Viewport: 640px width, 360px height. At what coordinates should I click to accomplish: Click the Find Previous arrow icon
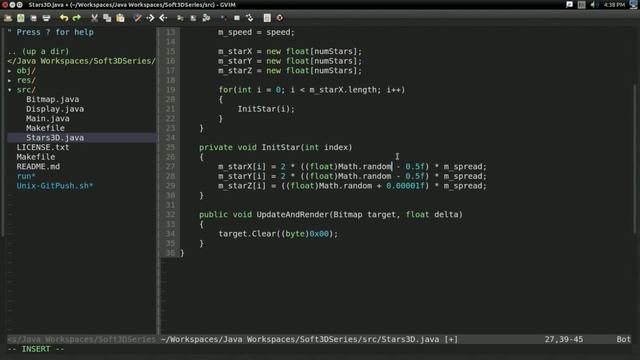(x=163, y=18)
